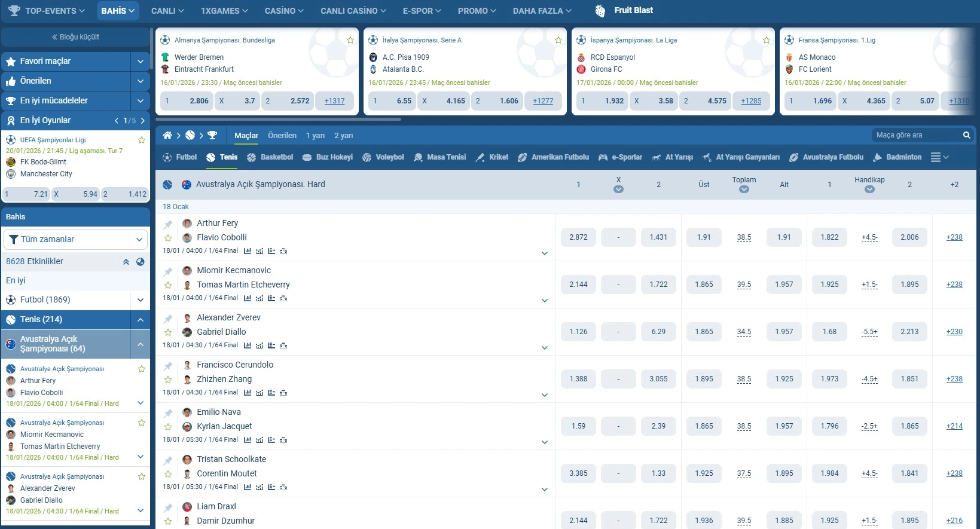The height and width of the screenshot is (529, 980).
Task: Click the globe icon next to 8628 Etkinlikler
Action: (141, 262)
